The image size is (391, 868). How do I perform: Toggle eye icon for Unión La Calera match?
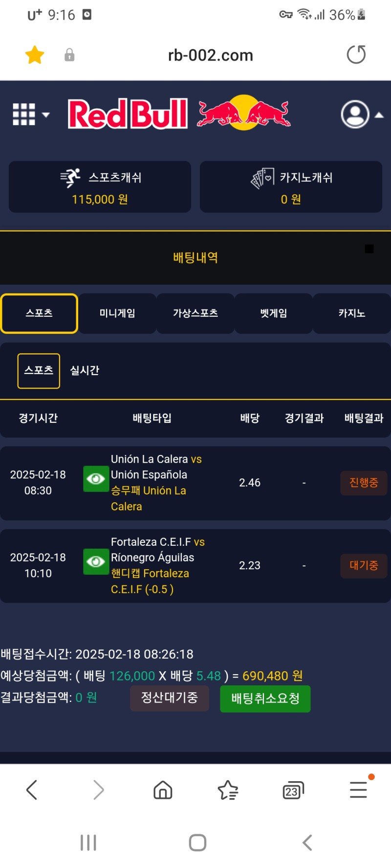[96, 479]
